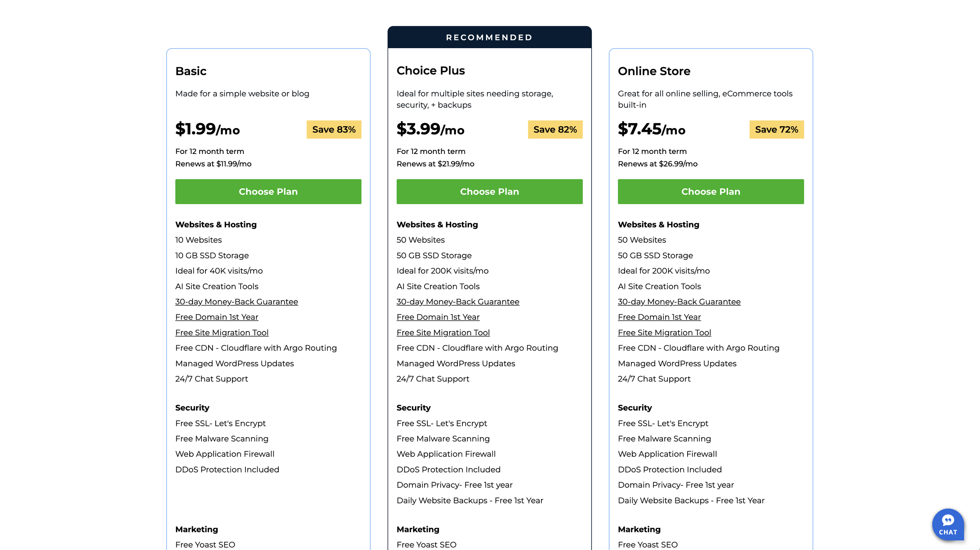Open Free Site Migration Tool in Choice Plus
Image resolution: width=980 pixels, height=550 pixels.
tap(443, 333)
